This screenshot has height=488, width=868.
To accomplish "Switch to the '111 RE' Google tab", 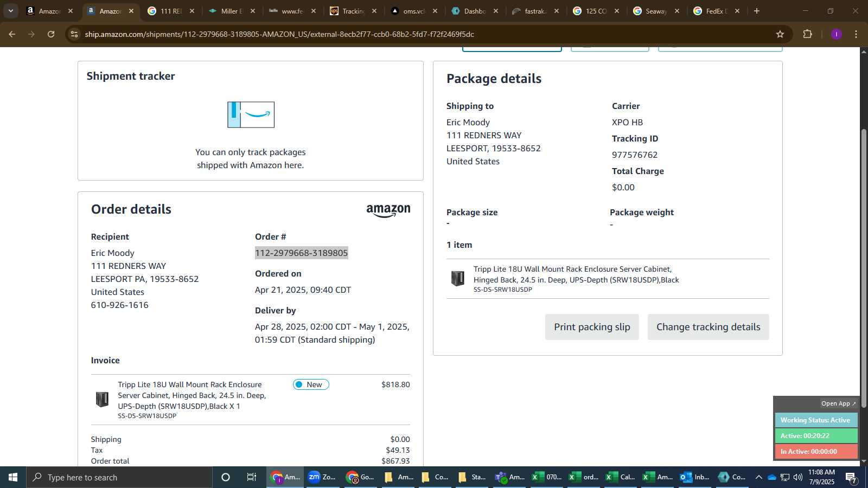I will [170, 11].
